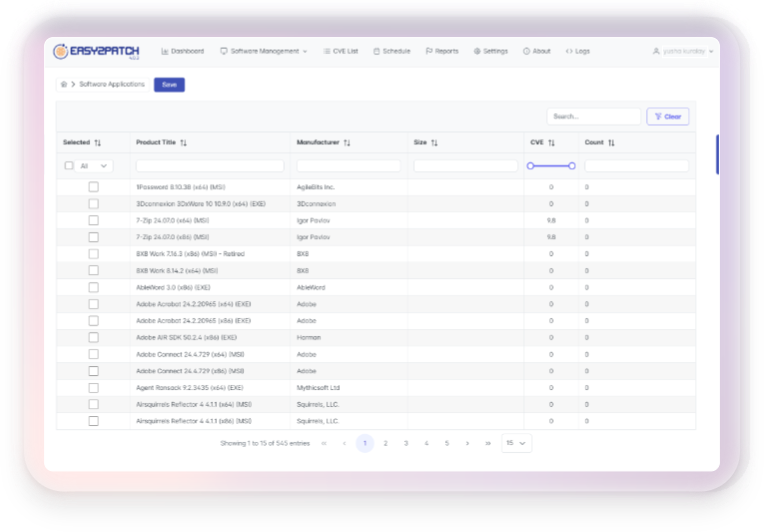
Task: Check the AbleWord 3.0 row checkbox
Action: pos(94,287)
